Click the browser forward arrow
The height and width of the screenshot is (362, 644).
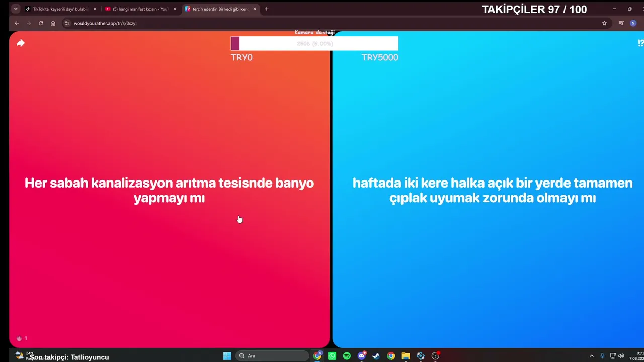tap(29, 23)
